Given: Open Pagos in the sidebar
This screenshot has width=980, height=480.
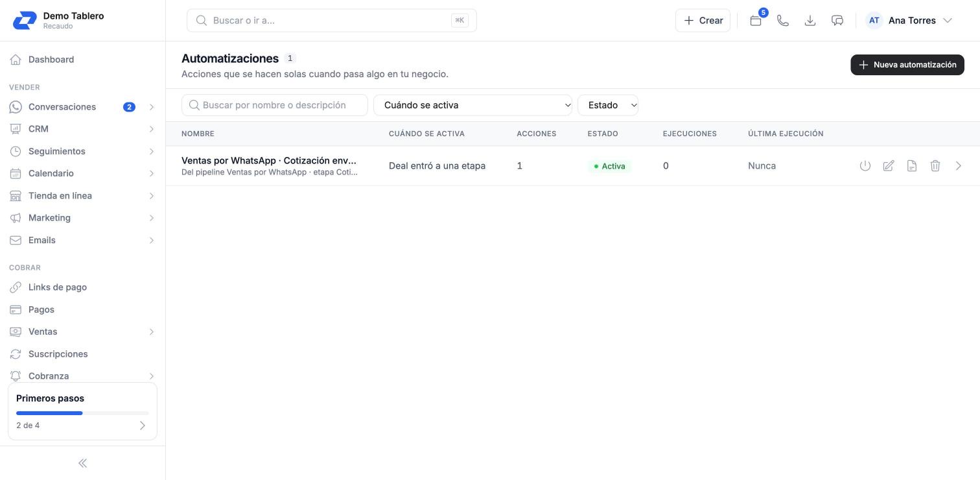Looking at the screenshot, I should tap(82, 309).
